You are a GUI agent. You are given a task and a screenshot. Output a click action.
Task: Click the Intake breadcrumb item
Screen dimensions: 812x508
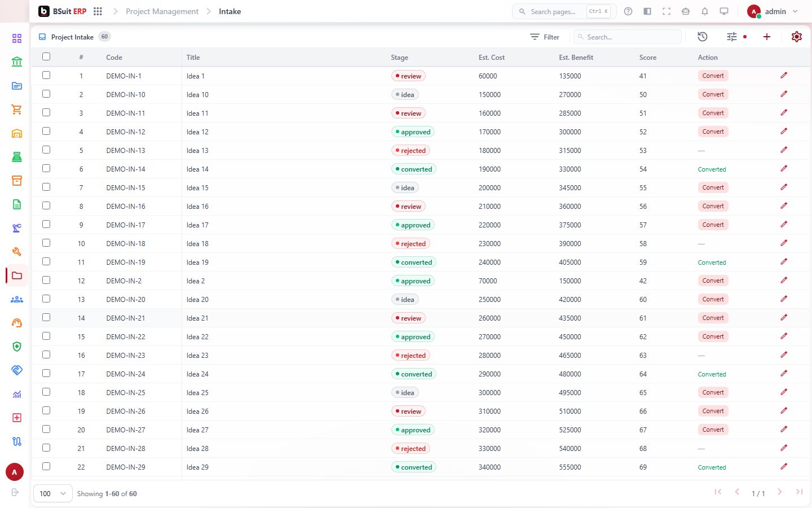click(x=230, y=11)
